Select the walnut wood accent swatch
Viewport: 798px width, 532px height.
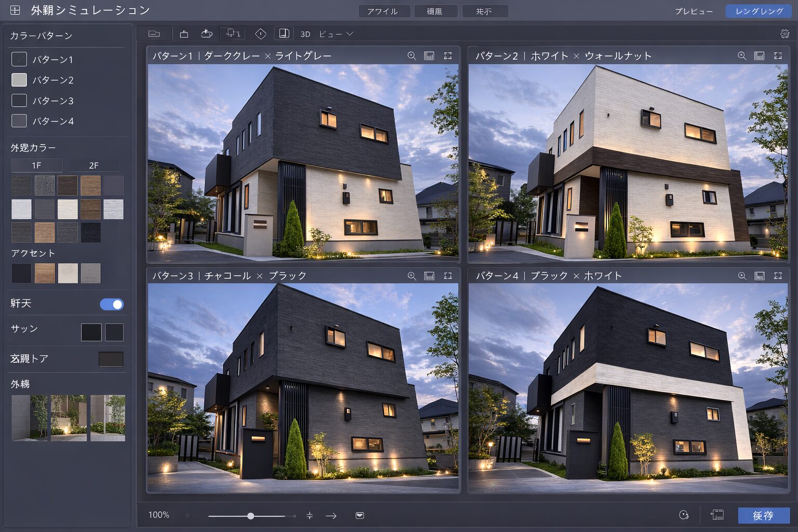(x=45, y=273)
